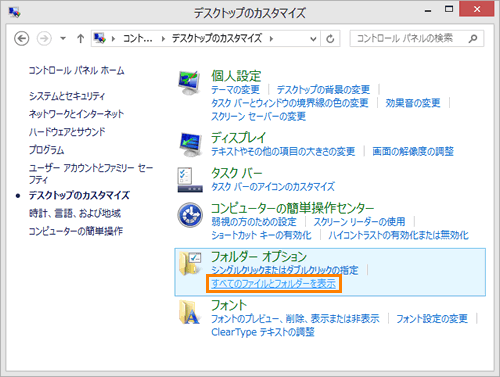Select ハードウェアとサウンド in sidebar

(67, 132)
